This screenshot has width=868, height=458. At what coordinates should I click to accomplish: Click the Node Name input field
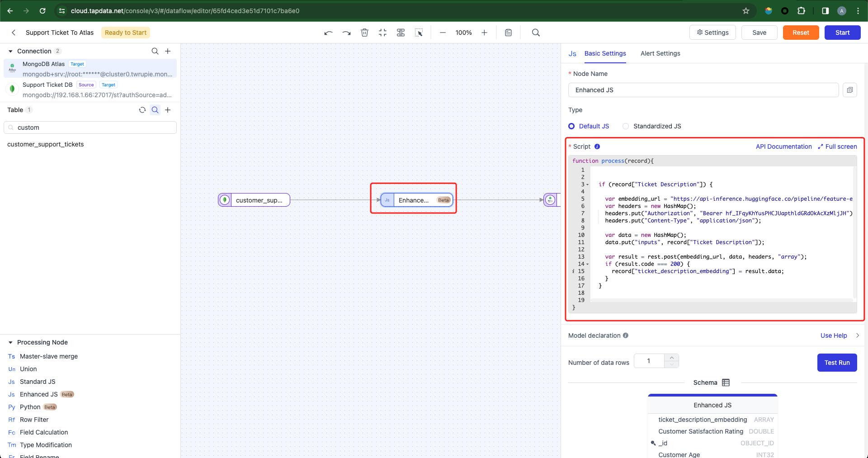[x=703, y=90]
